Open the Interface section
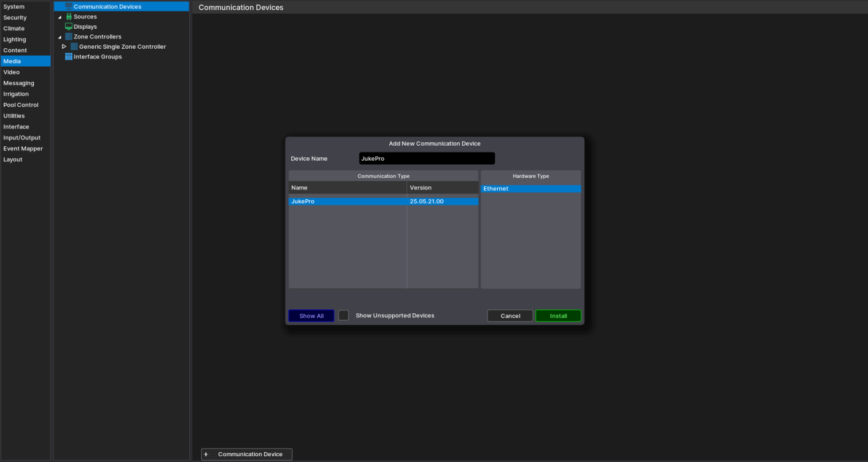868x462 pixels. 25,127
